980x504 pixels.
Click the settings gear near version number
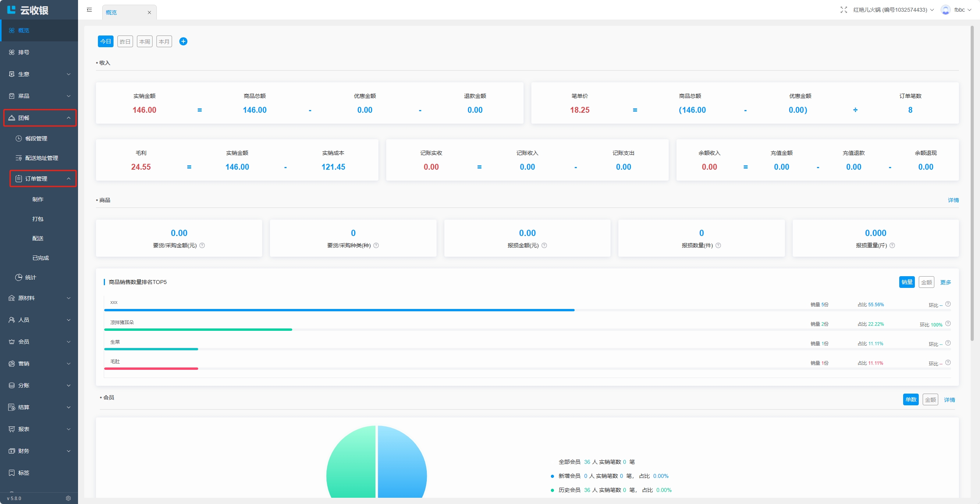[x=68, y=498]
